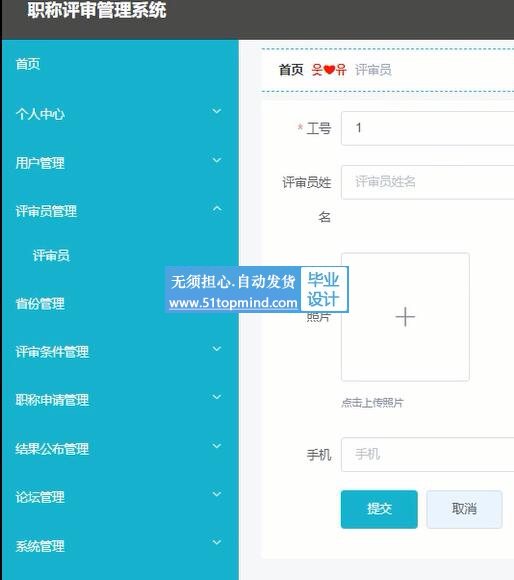Expand the 评审条件管理 chevron

click(217, 349)
